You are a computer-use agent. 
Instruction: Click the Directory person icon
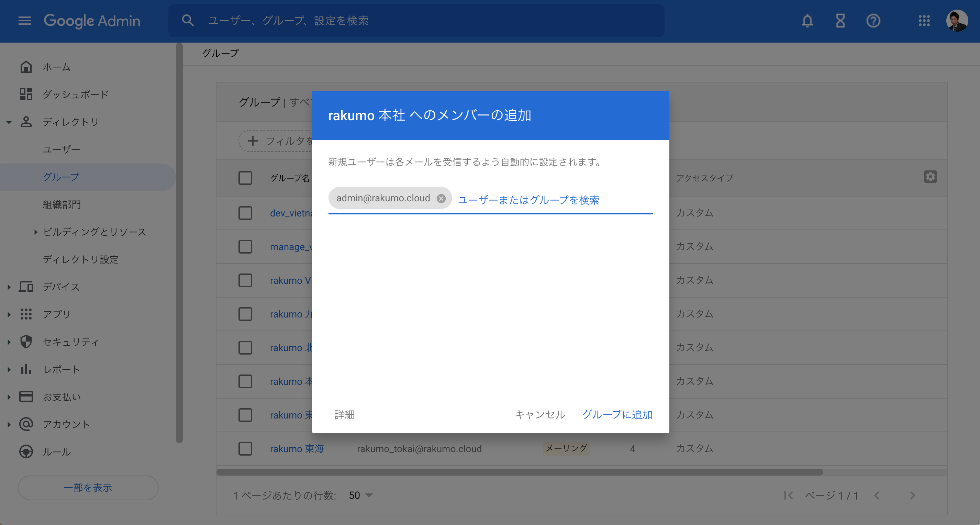coord(26,122)
